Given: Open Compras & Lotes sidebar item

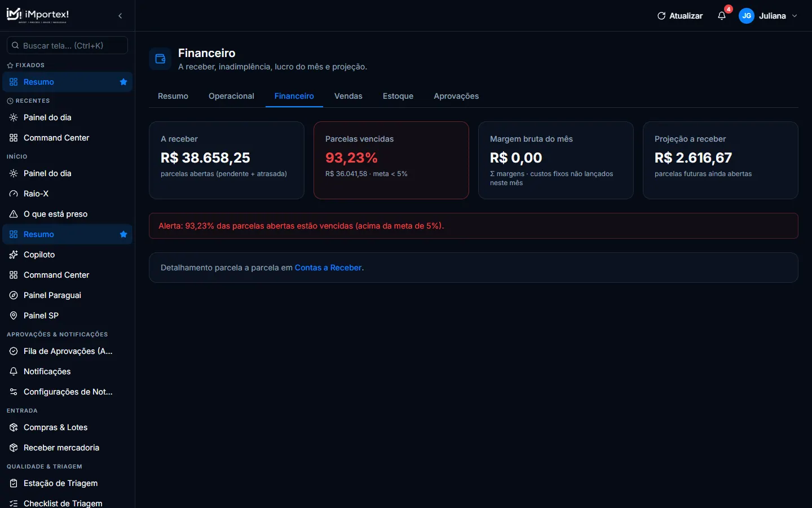Looking at the screenshot, I should [x=67, y=427].
